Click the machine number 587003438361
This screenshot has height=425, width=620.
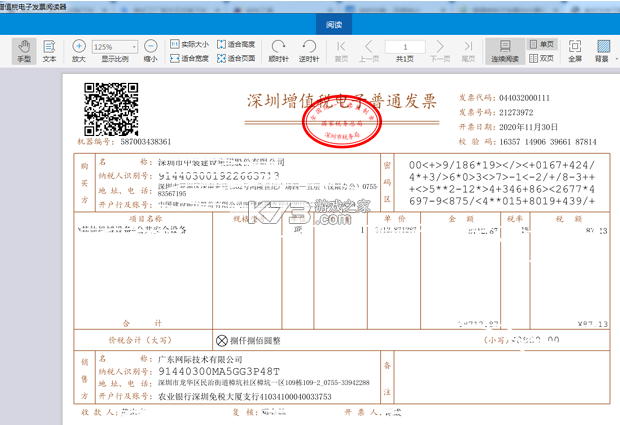click(x=146, y=142)
